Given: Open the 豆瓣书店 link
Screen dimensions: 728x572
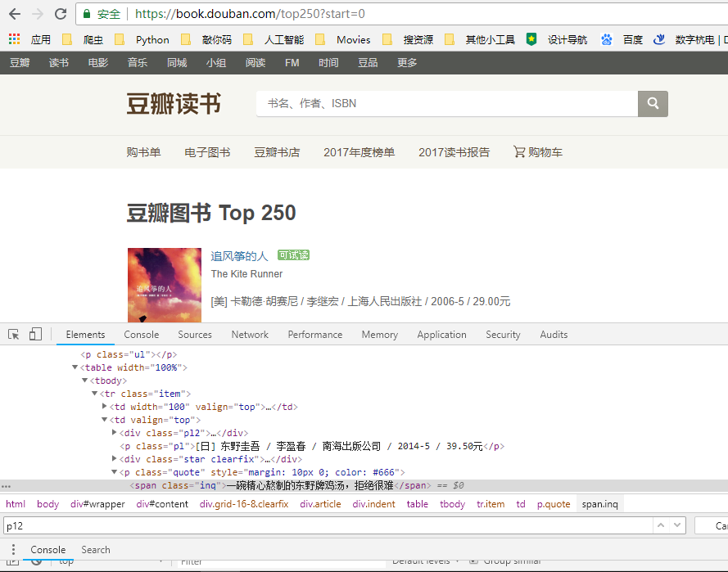Looking at the screenshot, I should [x=277, y=152].
